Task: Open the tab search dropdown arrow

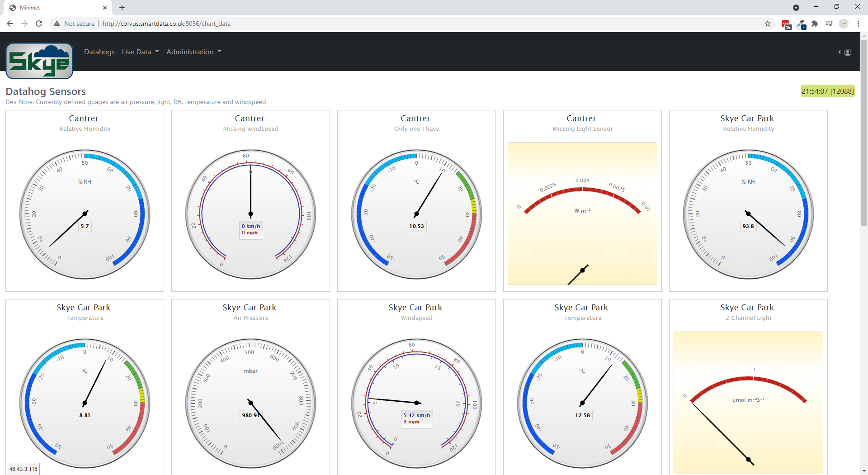Action: tap(796, 8)
